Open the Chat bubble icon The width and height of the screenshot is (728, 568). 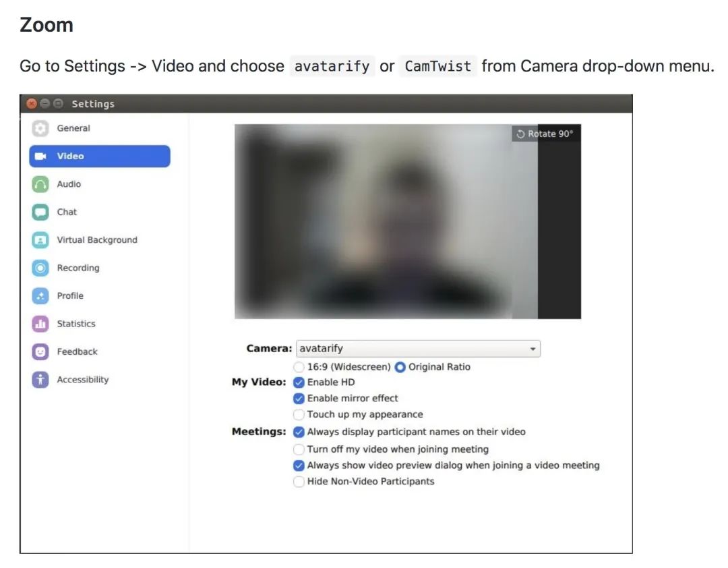tap(40, 212)
